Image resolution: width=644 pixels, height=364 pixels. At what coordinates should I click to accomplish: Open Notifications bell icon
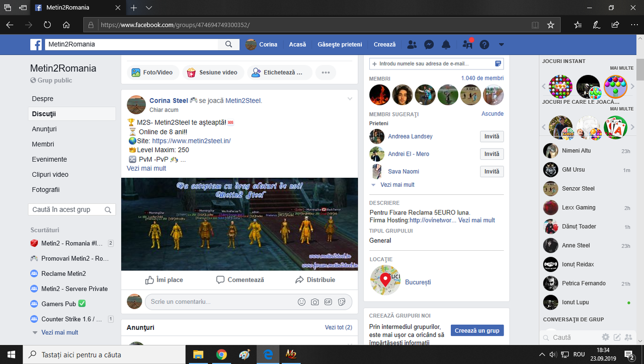pyautogui.click(x=446, y=44)
